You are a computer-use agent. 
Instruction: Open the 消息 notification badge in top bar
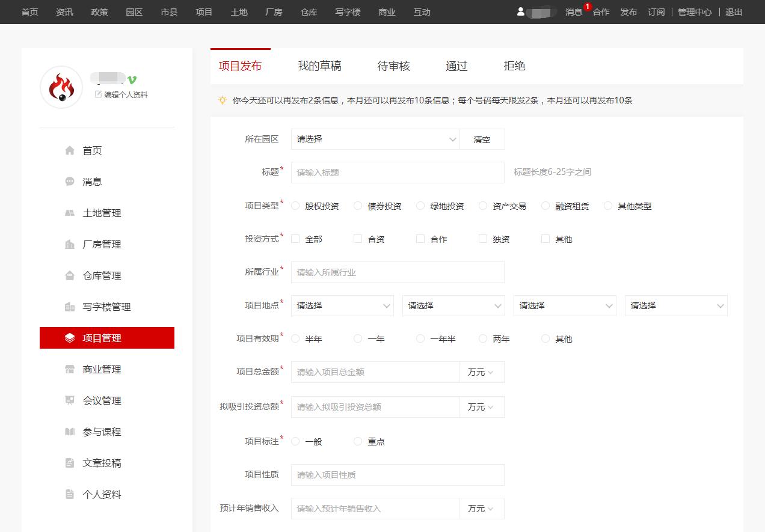586,6
